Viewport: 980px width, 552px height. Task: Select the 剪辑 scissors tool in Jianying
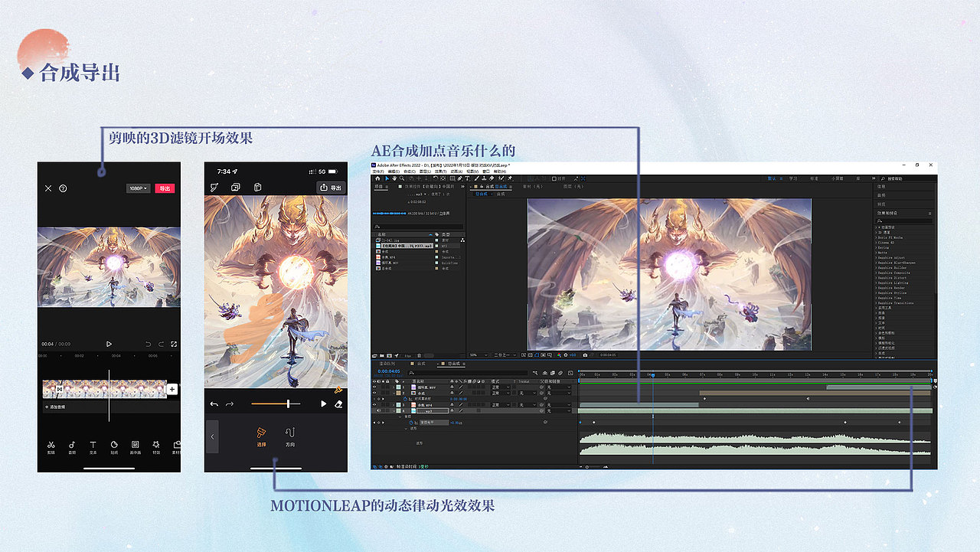[51, 446]
